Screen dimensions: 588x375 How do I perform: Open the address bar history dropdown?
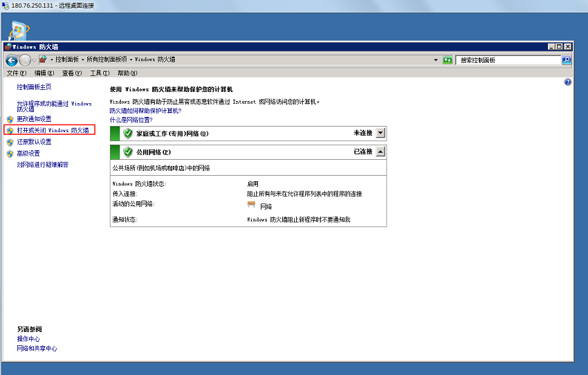436,60
